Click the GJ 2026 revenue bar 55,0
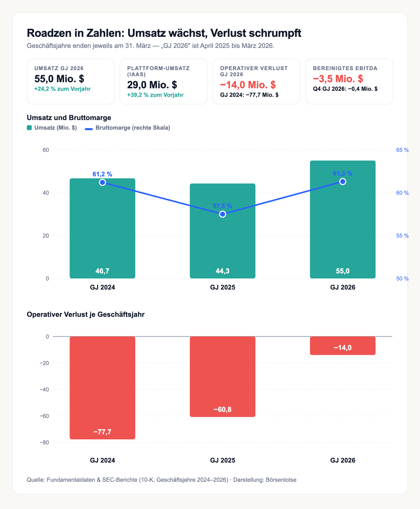 pos(343,219)
